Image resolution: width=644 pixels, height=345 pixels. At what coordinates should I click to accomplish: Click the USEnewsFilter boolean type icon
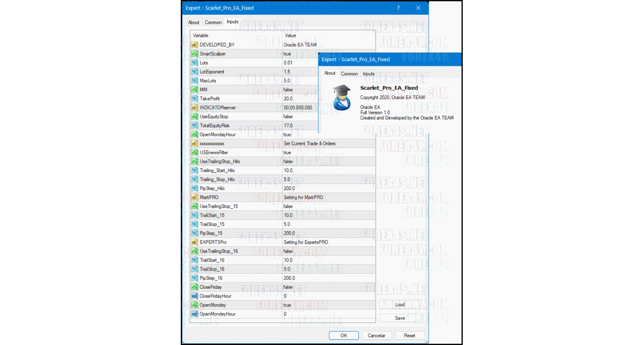(x=195, y=152)
